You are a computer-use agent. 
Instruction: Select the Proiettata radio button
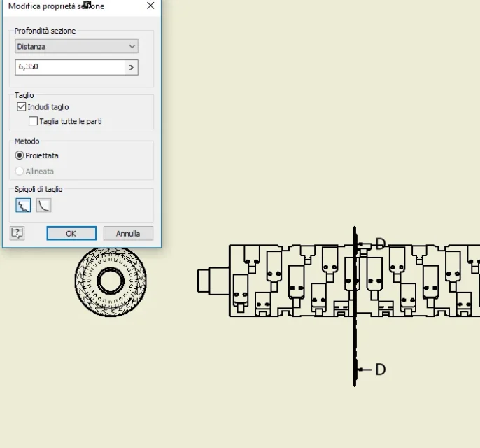click(x=20, y=155)
